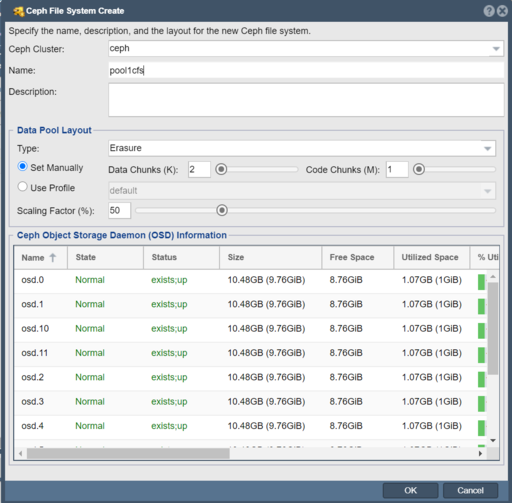Sort by the Name column header
This screenshot has width=512, height=503.
click(41, 257)
